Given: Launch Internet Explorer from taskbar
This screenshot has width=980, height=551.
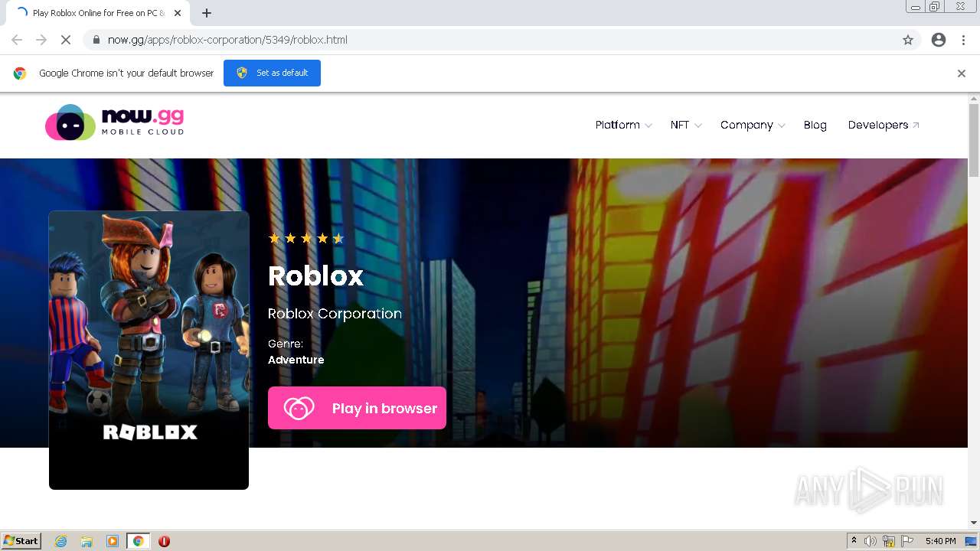Looking at the screenshot, I should coord(60,541).
